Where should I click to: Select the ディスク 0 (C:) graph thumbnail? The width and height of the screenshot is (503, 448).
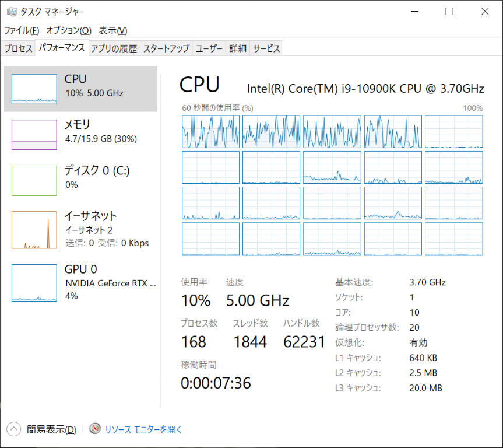click(34, 180)
